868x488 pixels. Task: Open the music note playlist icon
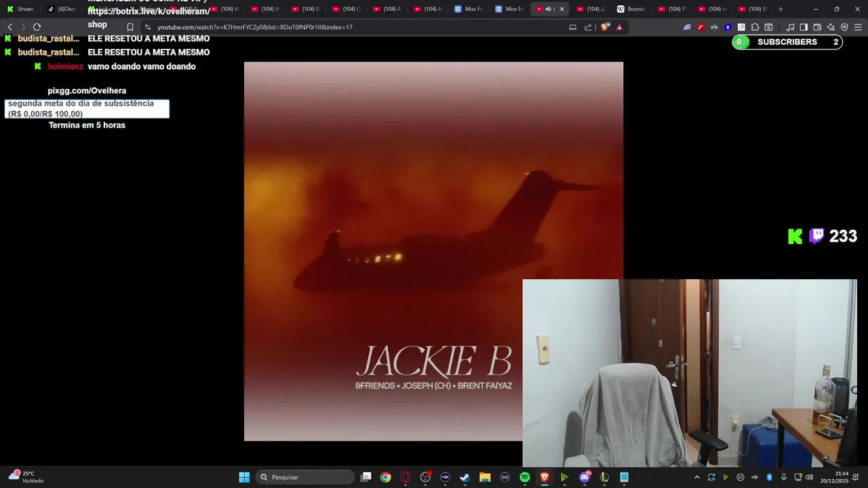tap(790, 27)
